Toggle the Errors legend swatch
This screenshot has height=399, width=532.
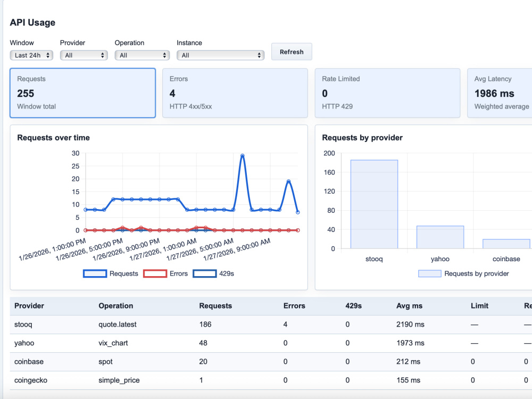[x=155, y=273]
